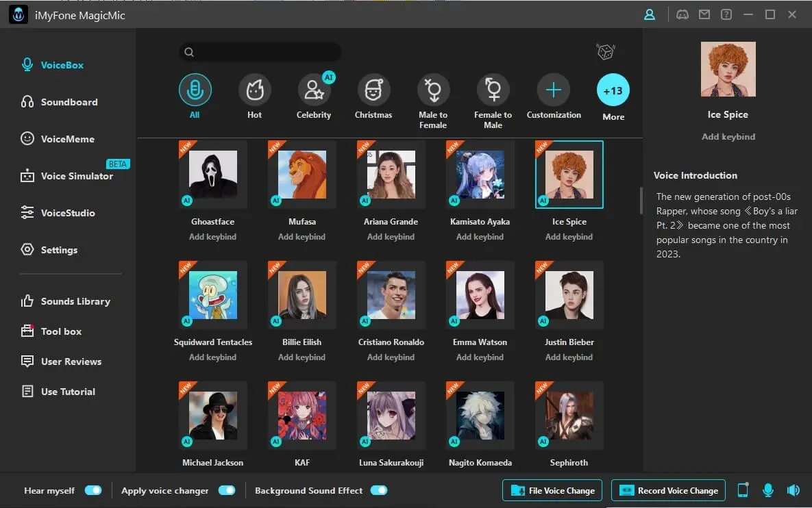The height and width of the screenshot is (508, 812).
Task: Click the voice search field
Action: pyautogui.click(x=260, y=52)
